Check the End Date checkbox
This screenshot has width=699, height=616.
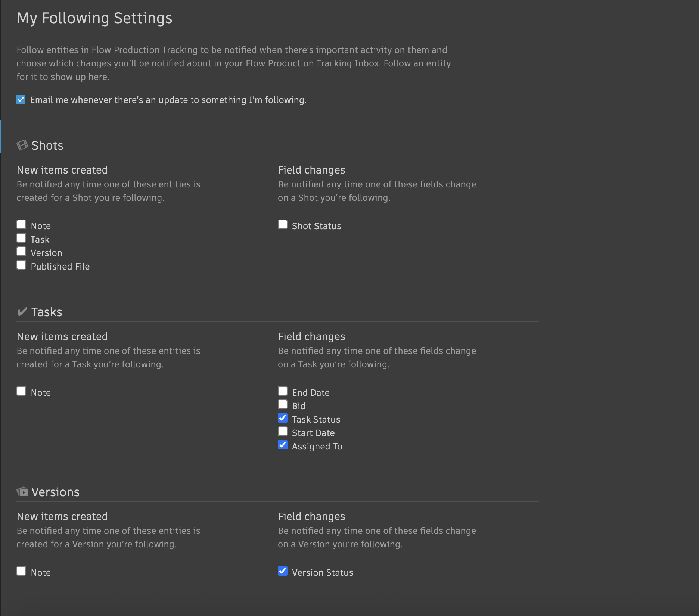pos(283,391)
